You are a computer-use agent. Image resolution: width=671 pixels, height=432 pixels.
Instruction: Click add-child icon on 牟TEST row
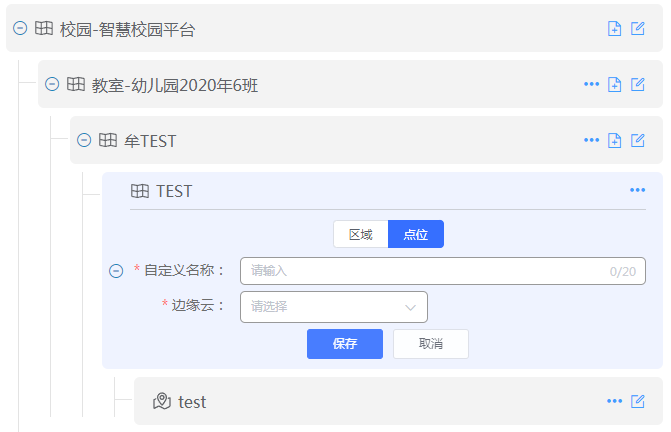(615, 141)
